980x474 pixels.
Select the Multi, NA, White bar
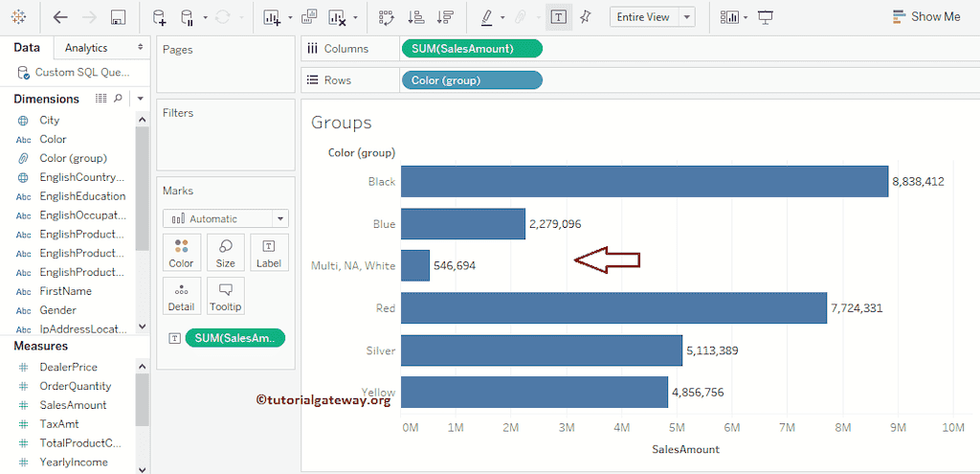click(415, 266)
